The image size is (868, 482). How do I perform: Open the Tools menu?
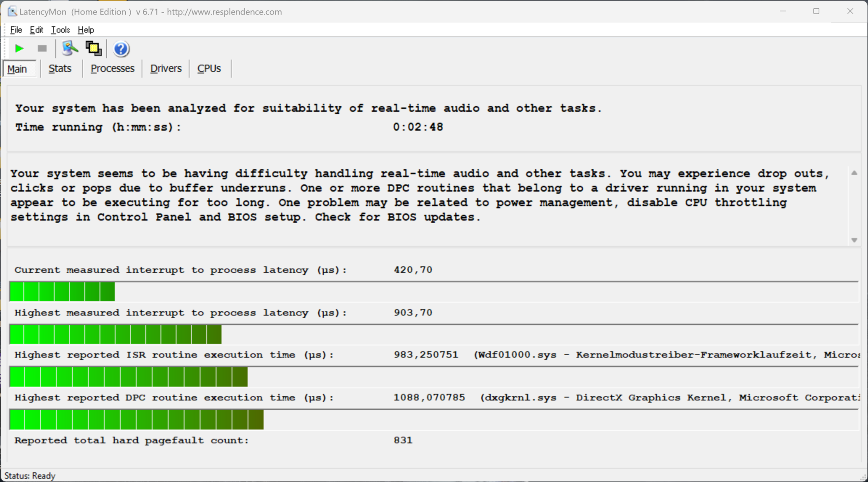pyautogui.click(x=60, y=30)
